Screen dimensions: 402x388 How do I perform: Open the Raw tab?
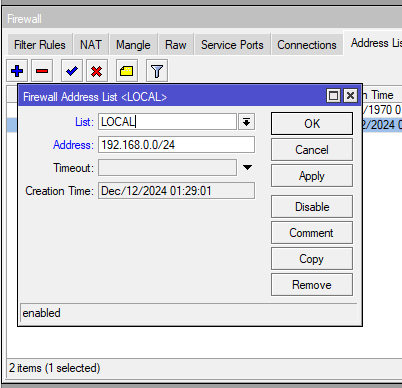click(x=176, y=45)
